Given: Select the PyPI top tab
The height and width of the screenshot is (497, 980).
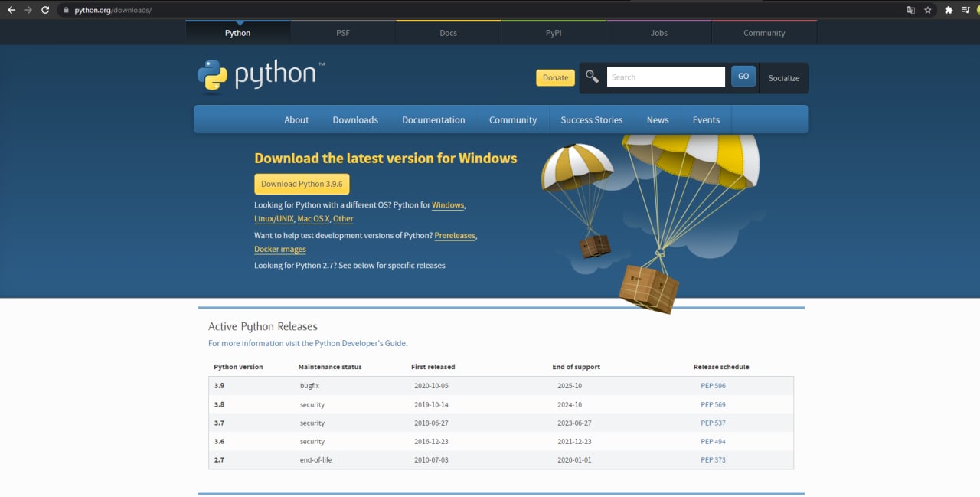Looking at the screenshot, I should coord(554,33).
